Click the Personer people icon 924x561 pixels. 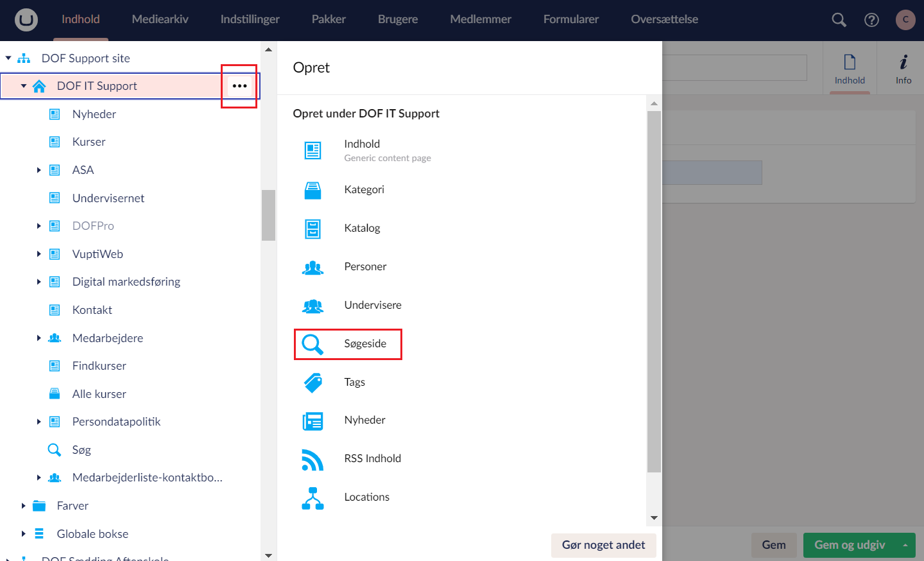pos(312,267)
